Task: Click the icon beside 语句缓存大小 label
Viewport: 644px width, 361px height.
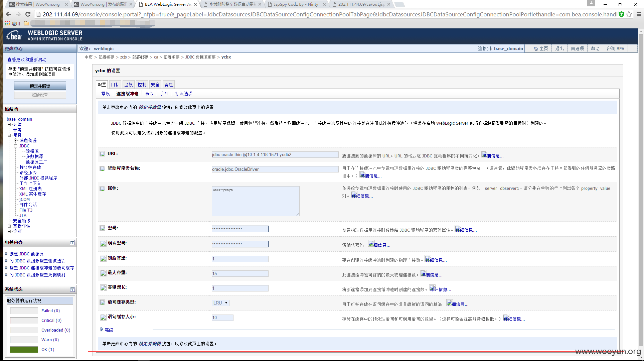Action: pyautogui.click(x=103, y=317)
